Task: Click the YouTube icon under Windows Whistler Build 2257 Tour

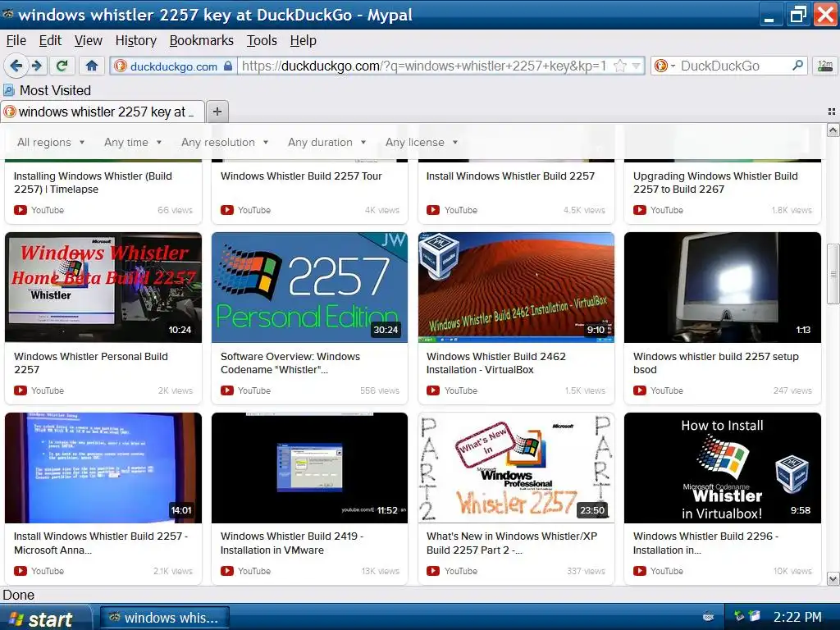Action: coord(227,210)
